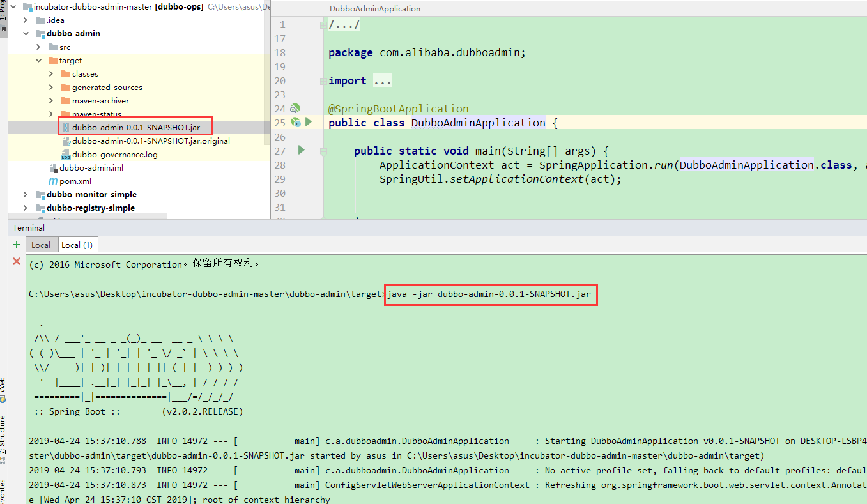Select the SNAPSHOT.jar.original unknown-file icon
This screenshot has width=867, height=504.
click(x=66, y=141)
